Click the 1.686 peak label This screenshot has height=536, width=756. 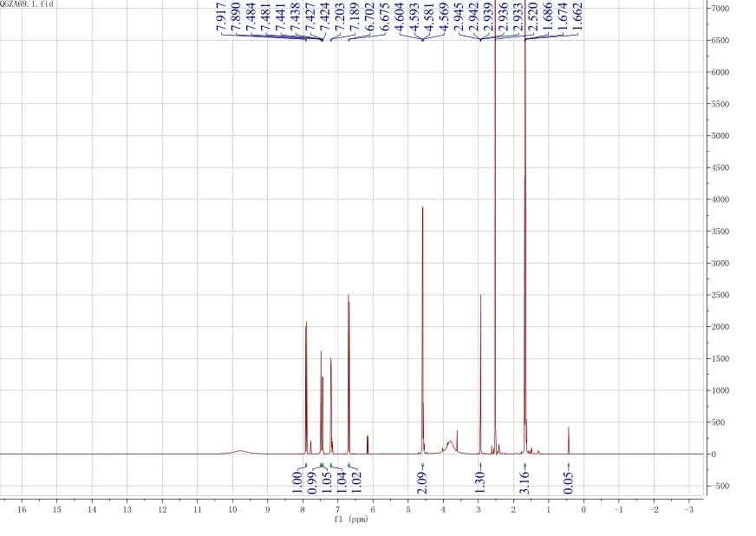pos(548,16)
